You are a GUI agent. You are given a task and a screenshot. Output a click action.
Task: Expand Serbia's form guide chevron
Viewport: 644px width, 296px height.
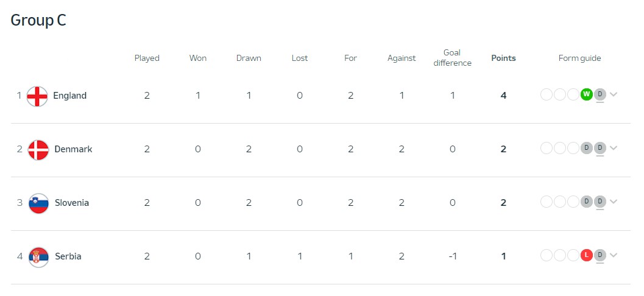click(614, 255)
